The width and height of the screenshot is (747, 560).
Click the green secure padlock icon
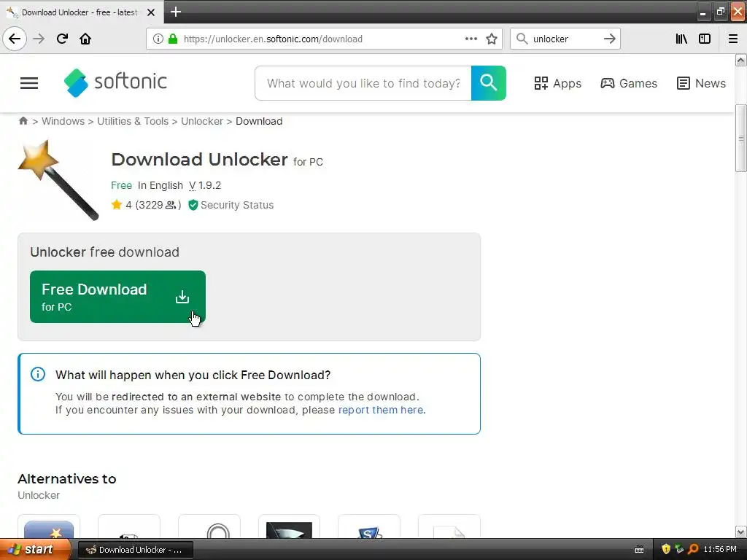(173, 39)
